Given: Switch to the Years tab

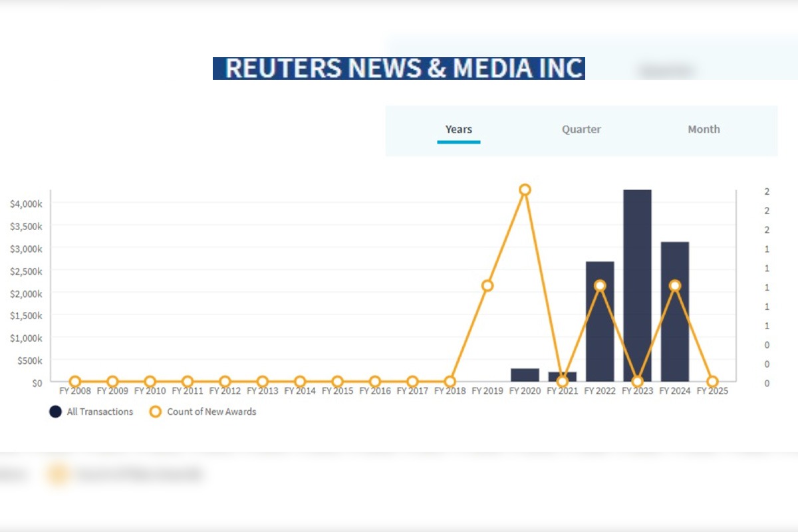Looking at the screenshot, I should pos(459,130).
